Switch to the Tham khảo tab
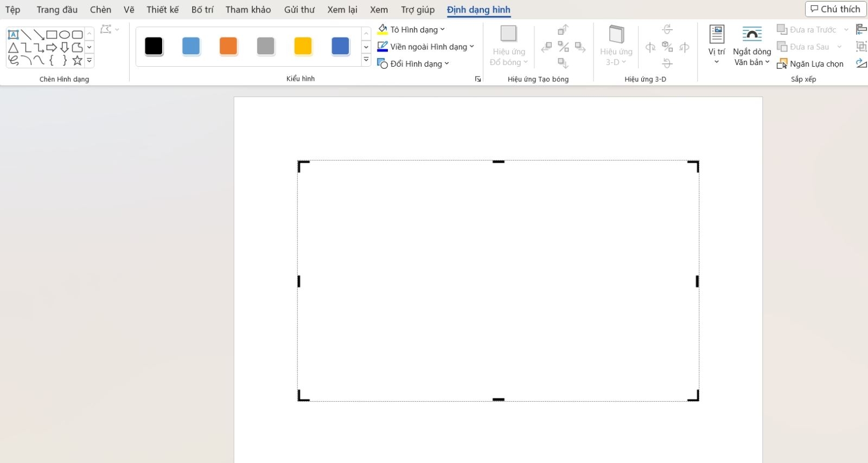Screen dimensions: 868x463 (248, 10)
